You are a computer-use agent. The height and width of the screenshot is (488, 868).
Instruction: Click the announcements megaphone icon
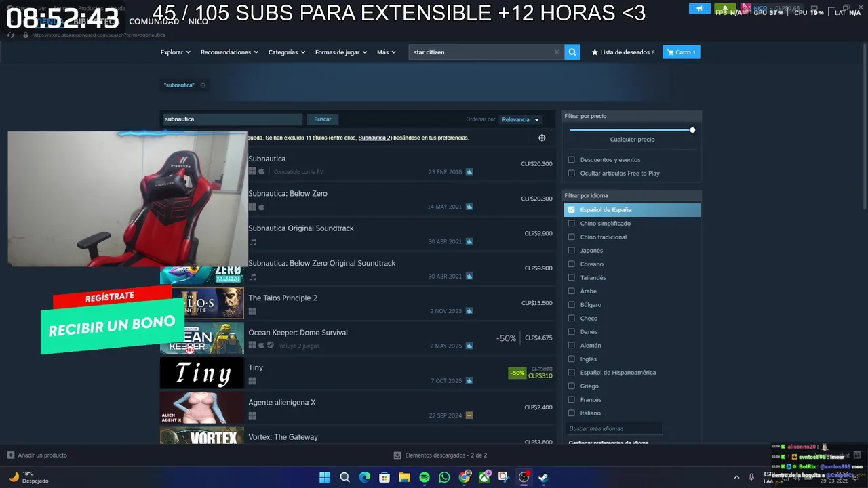[x=699, y=9]
